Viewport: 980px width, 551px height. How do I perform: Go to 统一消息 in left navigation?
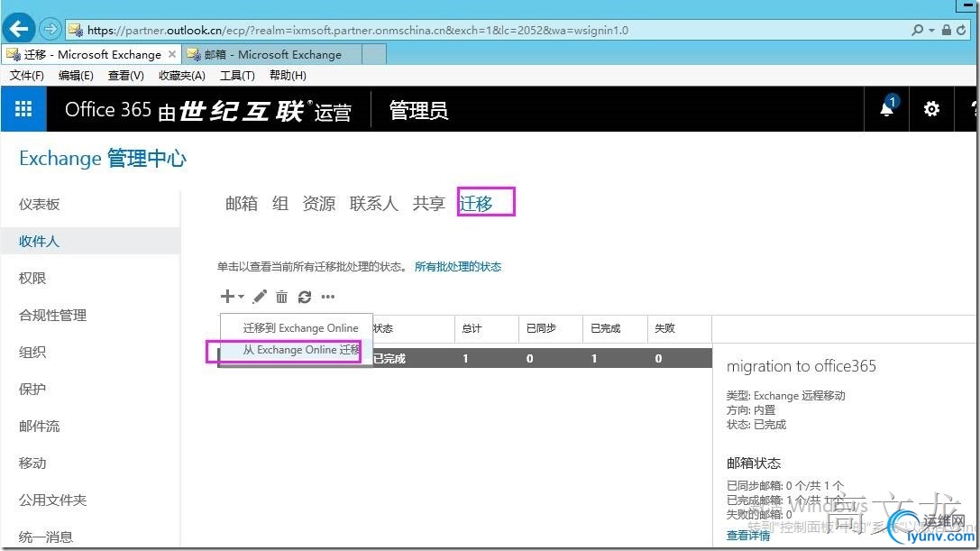46,537
